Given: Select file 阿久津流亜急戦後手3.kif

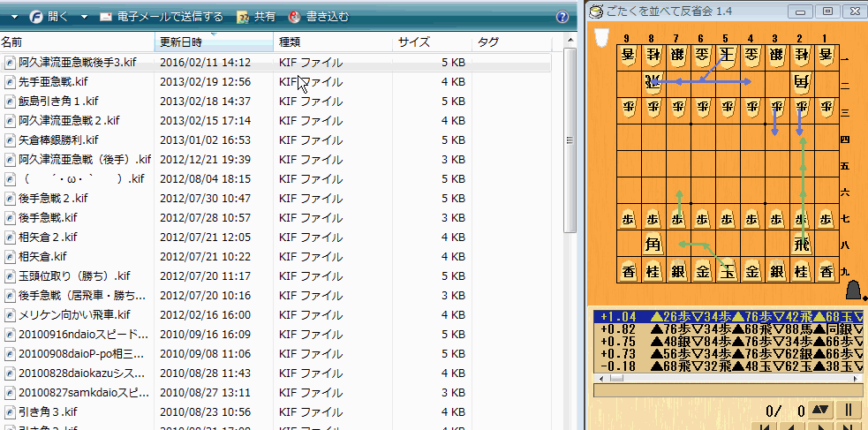Looking at the screenshot, I should coord(78,63).
